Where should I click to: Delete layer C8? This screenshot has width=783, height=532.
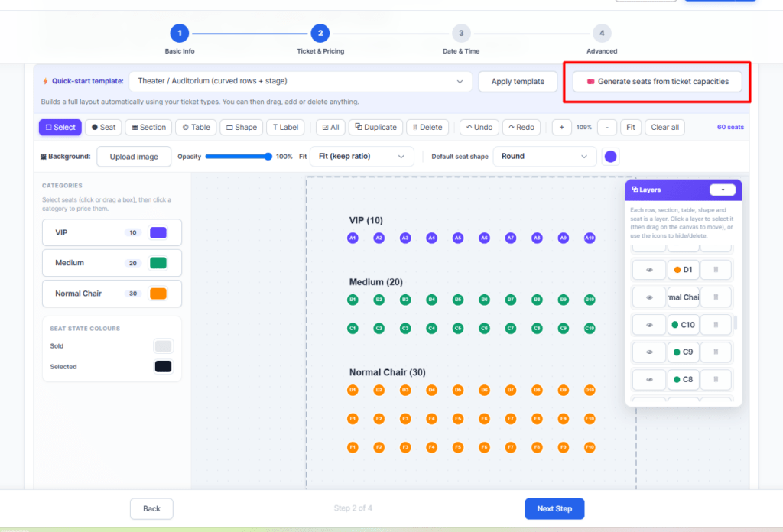pyautogui.click(x=716, y=379)
